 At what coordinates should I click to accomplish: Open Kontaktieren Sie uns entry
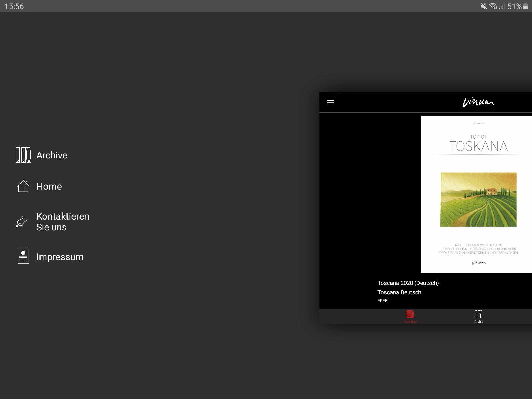tap(63, 222)
